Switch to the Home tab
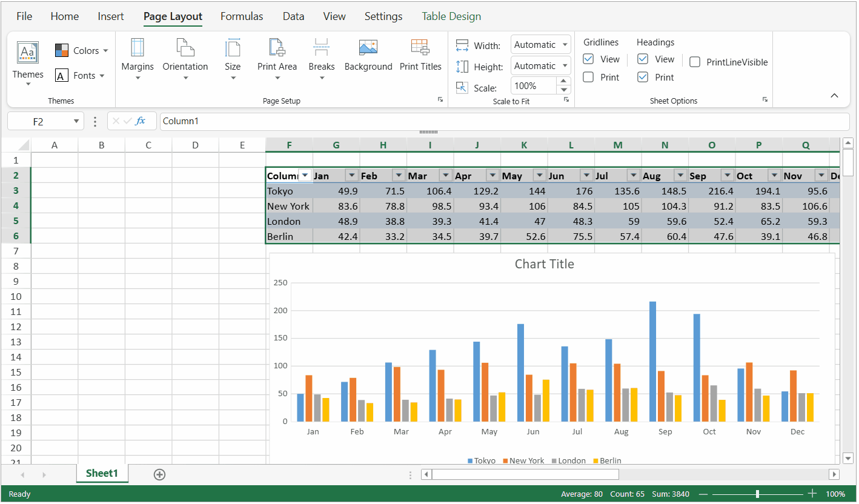Viewport: 859px width, 504px height. click(65, 16)
